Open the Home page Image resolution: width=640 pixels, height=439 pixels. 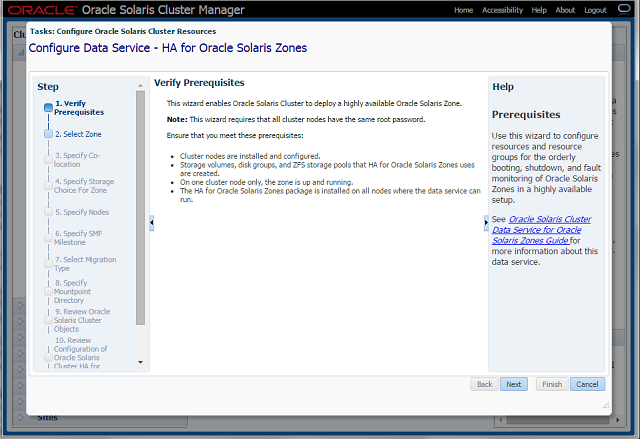[464, 10]
